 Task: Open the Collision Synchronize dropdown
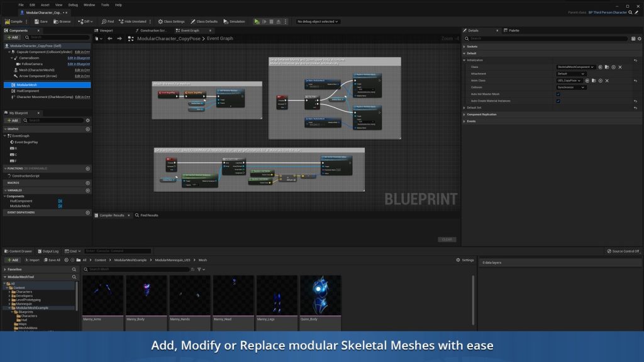[571, 87]
